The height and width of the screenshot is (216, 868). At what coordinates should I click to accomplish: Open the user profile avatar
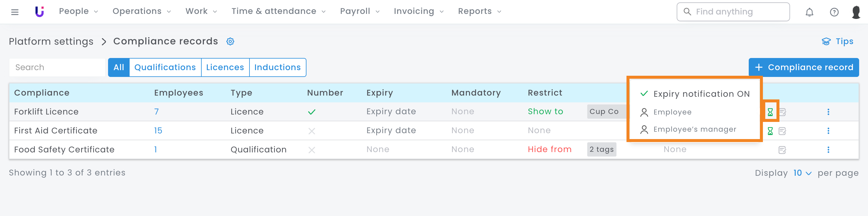point(856,12)
